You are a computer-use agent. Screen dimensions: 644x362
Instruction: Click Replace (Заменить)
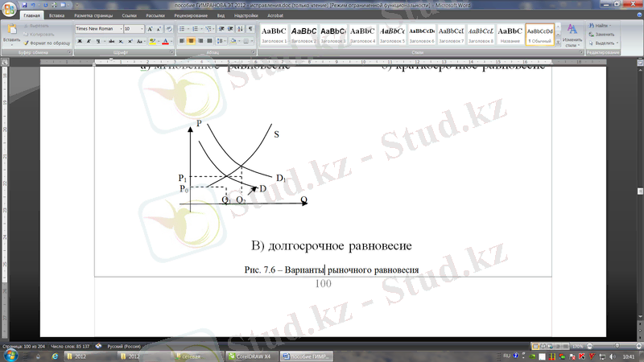[601, 34]
